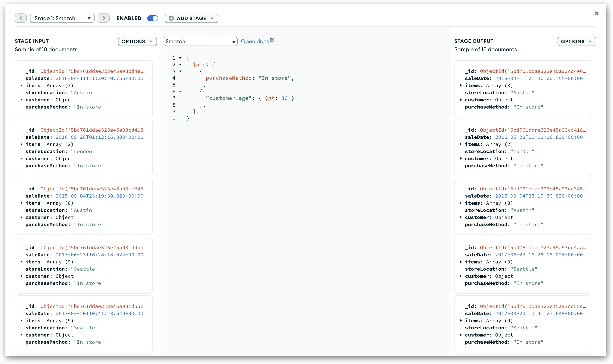This screenshot has width=613, height=364.
Task: Toggle the ENABLED stage switch
Action: point(153,18)
